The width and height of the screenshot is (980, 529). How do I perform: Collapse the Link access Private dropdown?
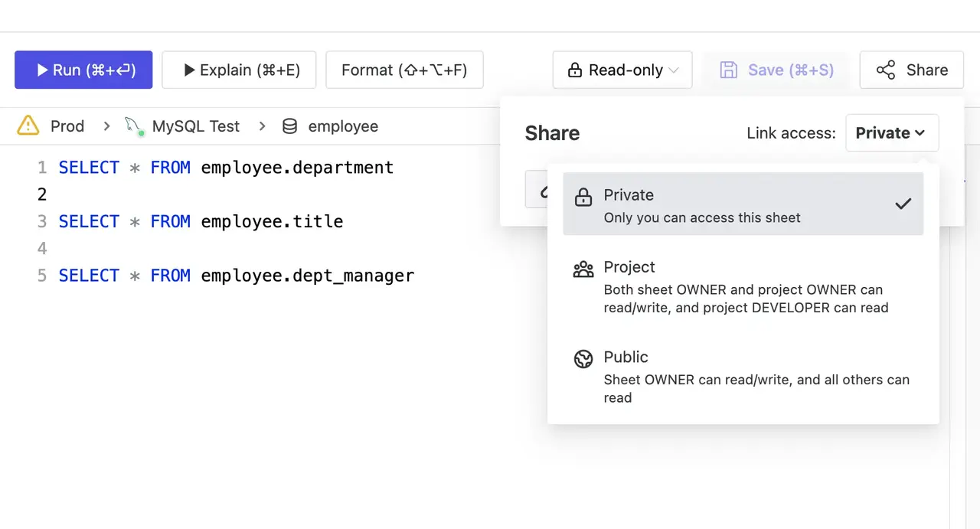892,133
